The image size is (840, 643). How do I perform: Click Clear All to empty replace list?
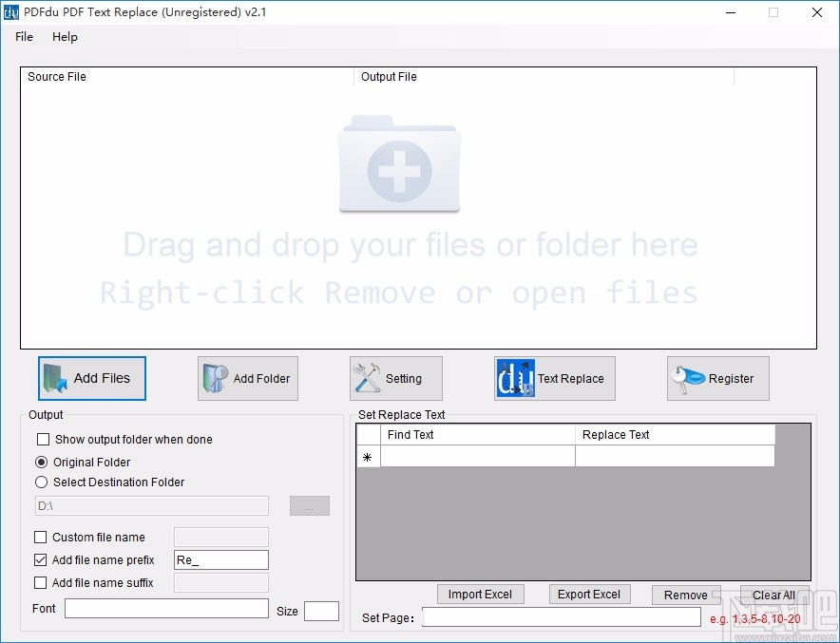point(772,594)
